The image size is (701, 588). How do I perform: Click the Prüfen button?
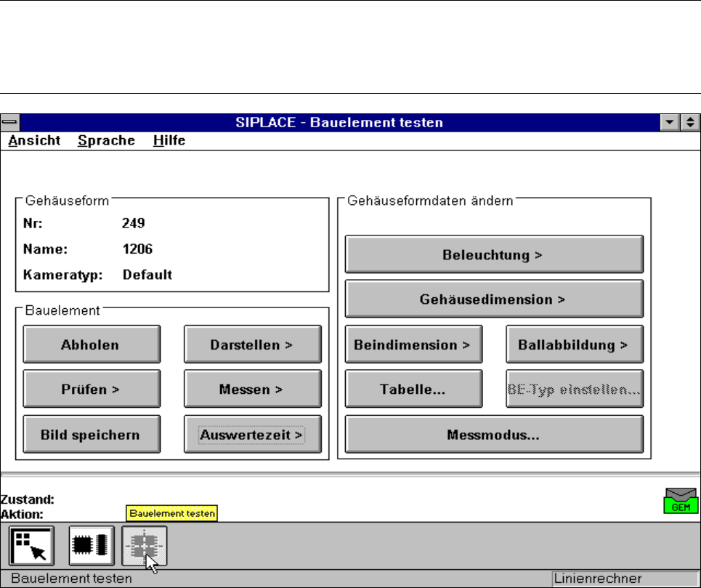pos(91,389)
